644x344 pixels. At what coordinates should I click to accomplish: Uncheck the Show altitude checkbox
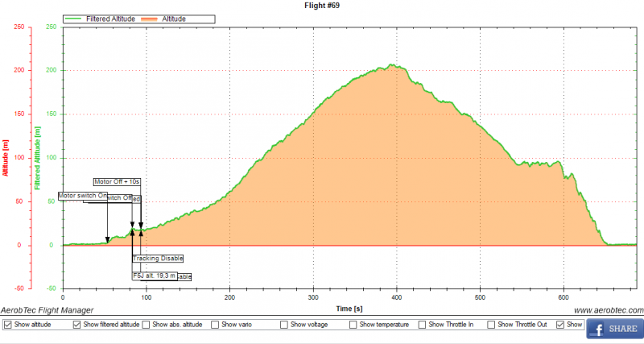point(8,325)
